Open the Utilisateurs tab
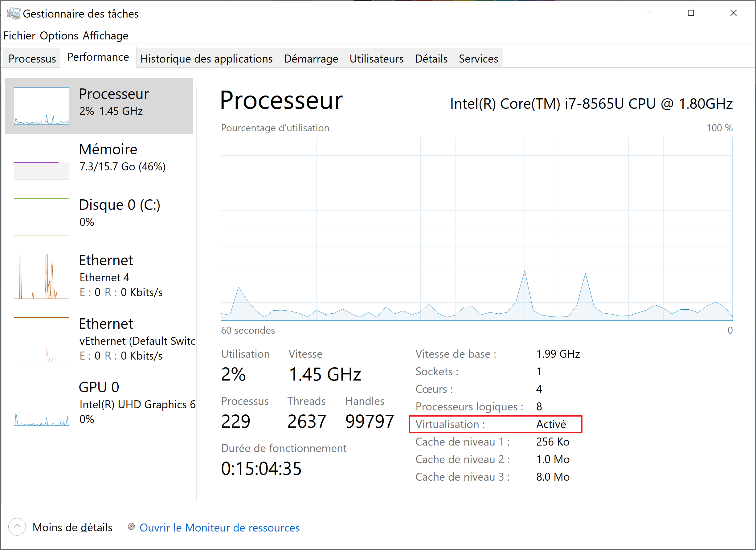The image size is (756, 550). pos(376,59)
